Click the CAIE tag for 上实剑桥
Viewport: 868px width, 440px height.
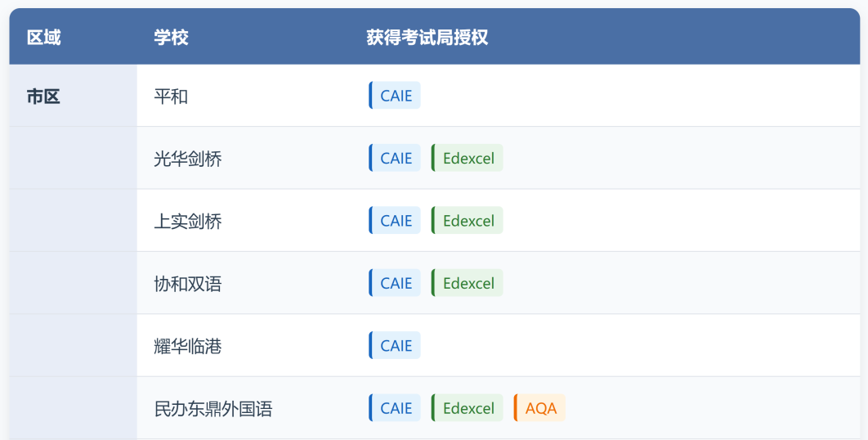click(396, 221)
